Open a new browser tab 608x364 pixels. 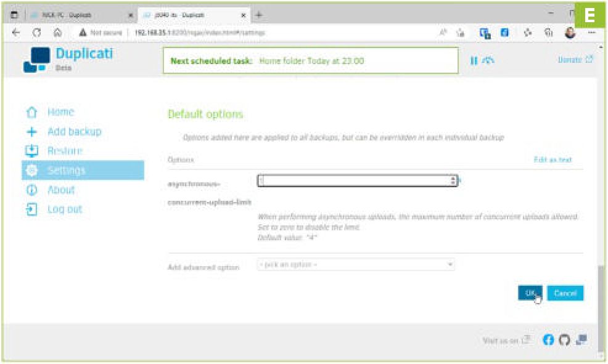pos(258,15)
